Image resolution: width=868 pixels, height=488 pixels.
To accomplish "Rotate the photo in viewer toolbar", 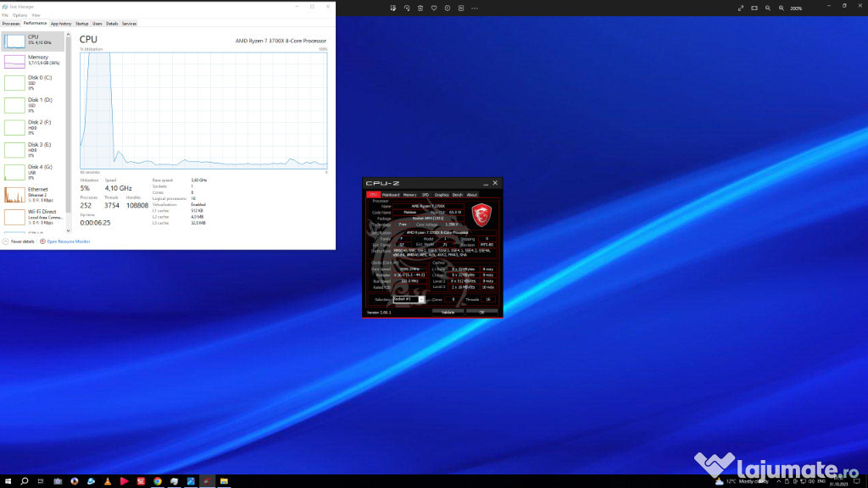I will click(x=407, y=8).
